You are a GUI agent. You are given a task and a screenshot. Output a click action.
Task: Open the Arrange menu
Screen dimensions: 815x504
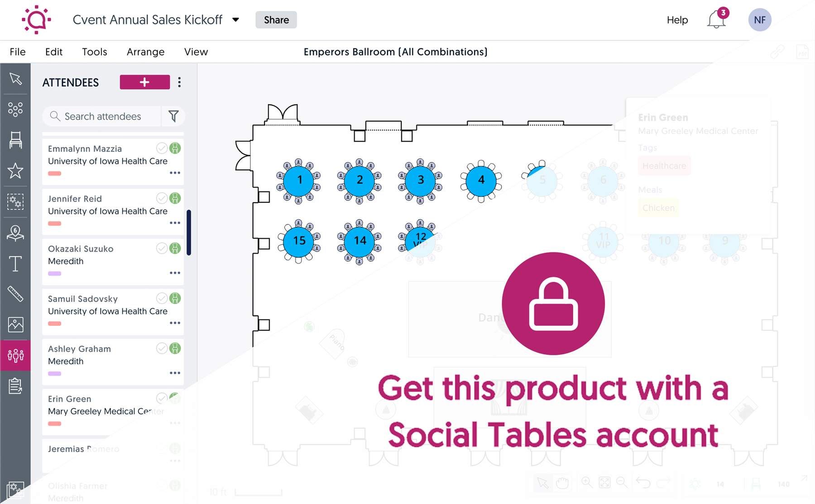(145, 52)
